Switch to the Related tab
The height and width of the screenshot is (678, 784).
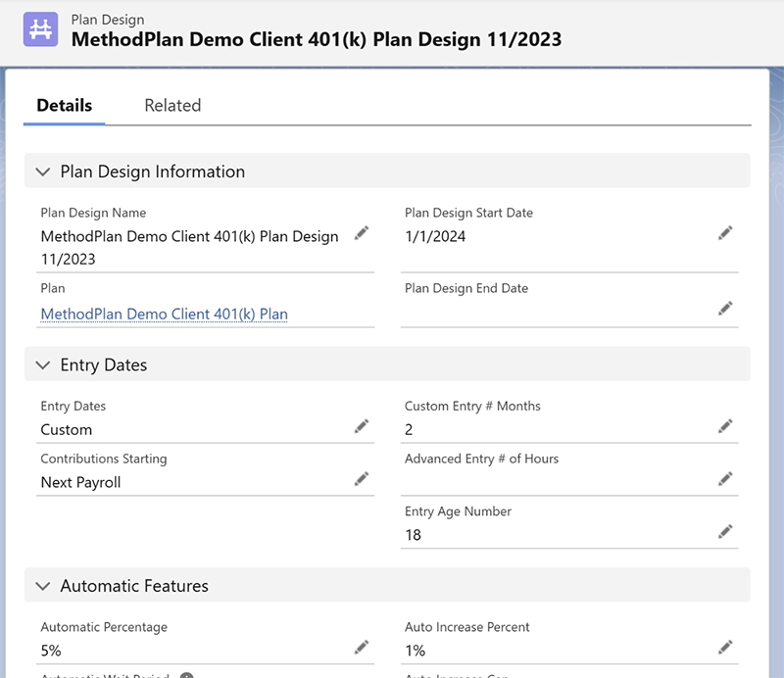tap(172, 106)
